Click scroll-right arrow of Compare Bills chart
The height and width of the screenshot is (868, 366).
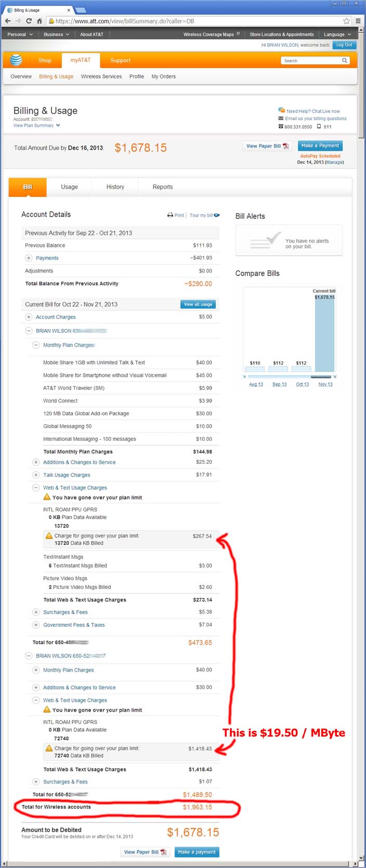pos(335,376)
